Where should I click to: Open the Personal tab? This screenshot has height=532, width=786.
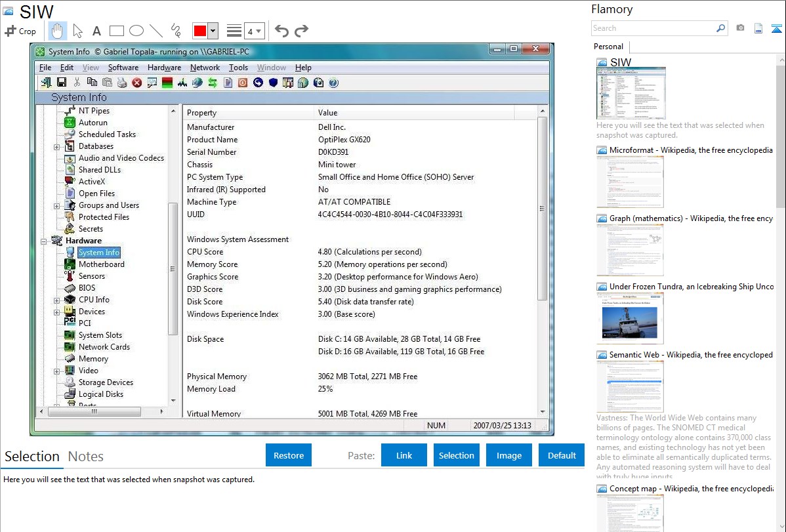[x=609, y=47]
